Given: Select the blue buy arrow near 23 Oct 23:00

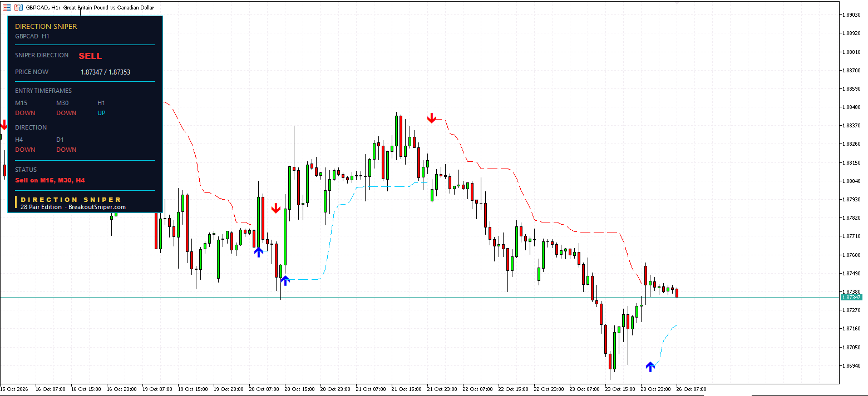Looking at the screenshot, I should [x=650, y=367].
